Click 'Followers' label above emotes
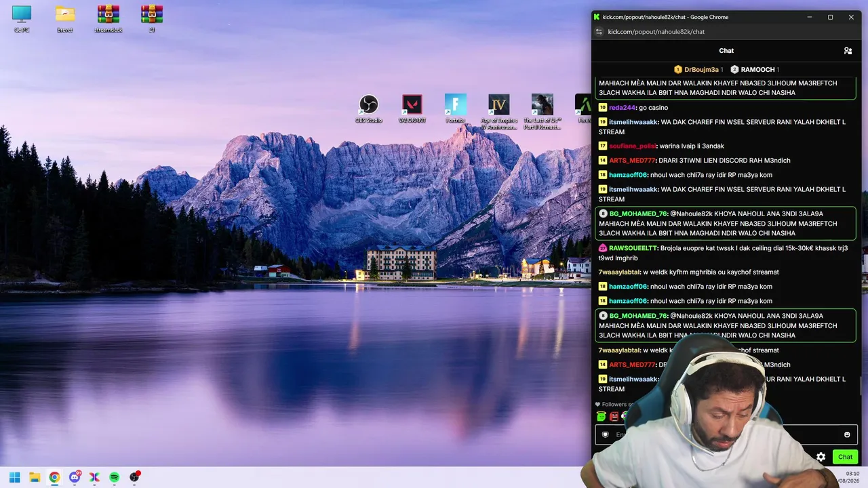Image resolution: width=868 pixels, height=488 pixels. tap(614, 405)
